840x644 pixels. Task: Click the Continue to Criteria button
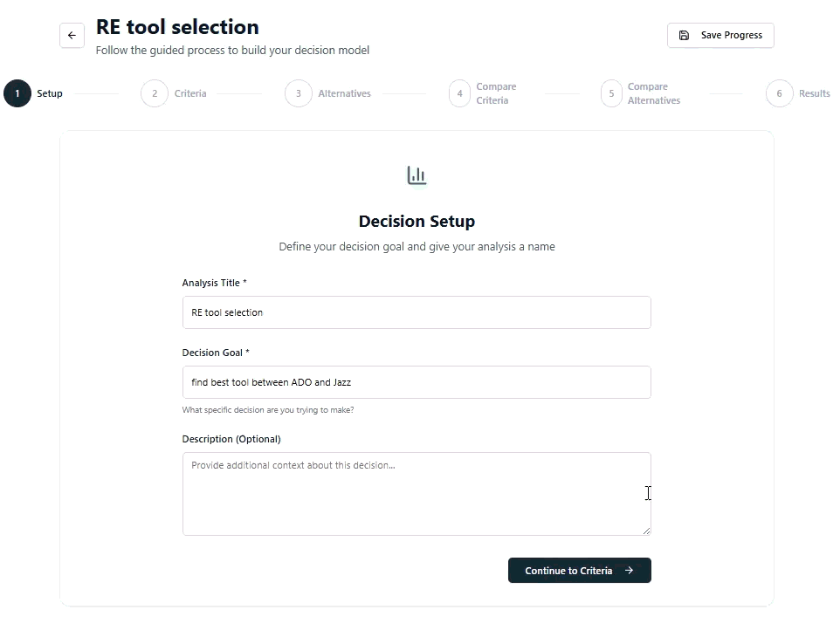pyautogui.click(x=579, y=570)
